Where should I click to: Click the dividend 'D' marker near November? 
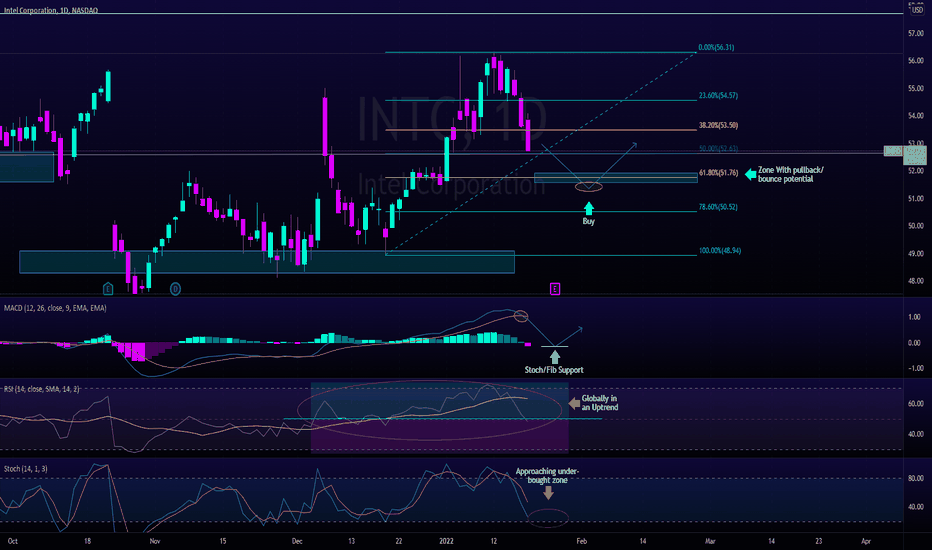pyautogui.click(x=175, y=289)
